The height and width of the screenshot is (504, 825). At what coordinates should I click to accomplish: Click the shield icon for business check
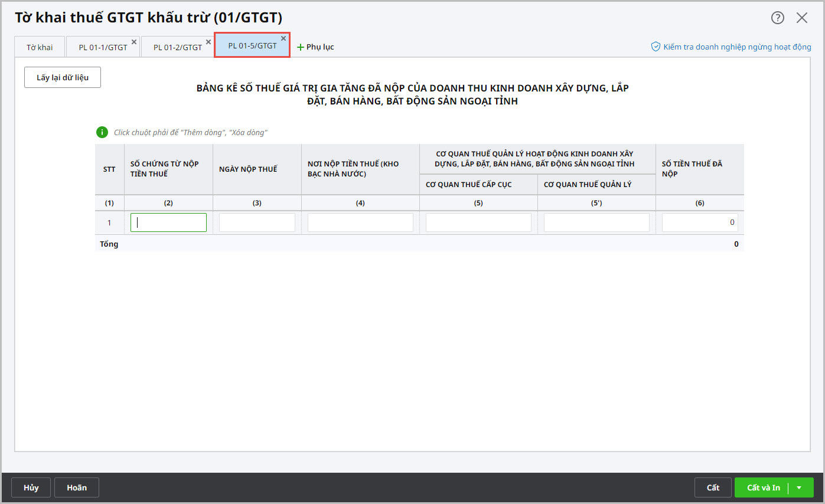tap(656, 47)
